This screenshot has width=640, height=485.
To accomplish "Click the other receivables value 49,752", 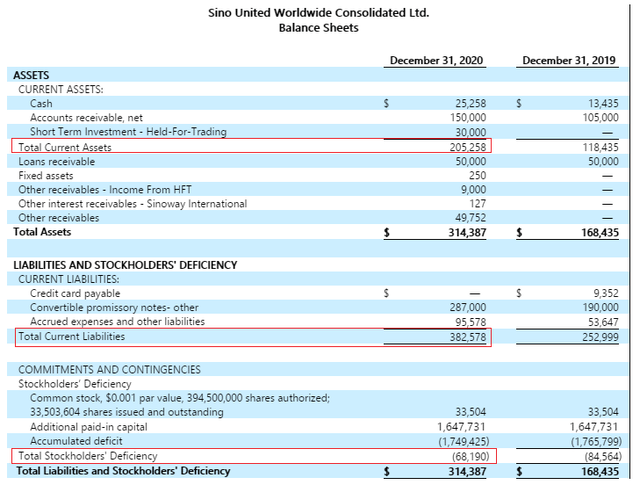I will pyautogui.click(x=471, y=218).
